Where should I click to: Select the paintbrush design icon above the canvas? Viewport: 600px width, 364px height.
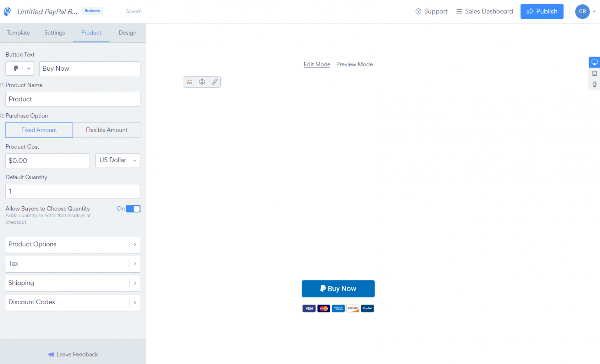214,82
